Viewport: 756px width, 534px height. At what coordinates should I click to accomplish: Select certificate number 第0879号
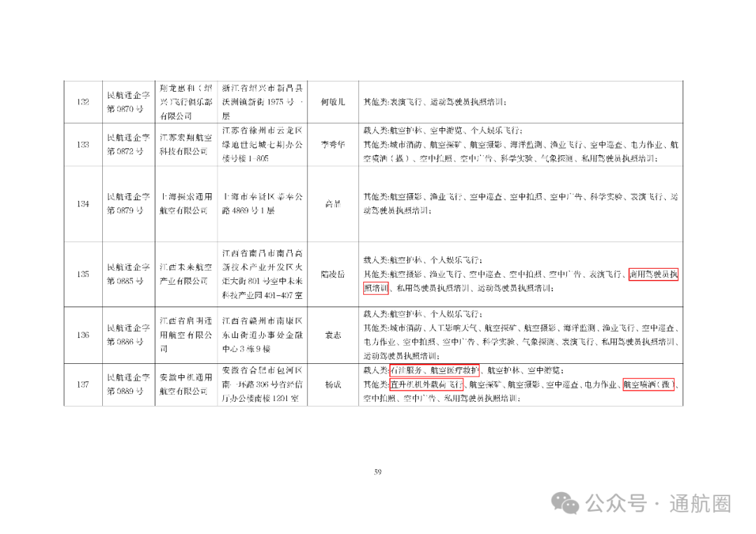point(125,211)
